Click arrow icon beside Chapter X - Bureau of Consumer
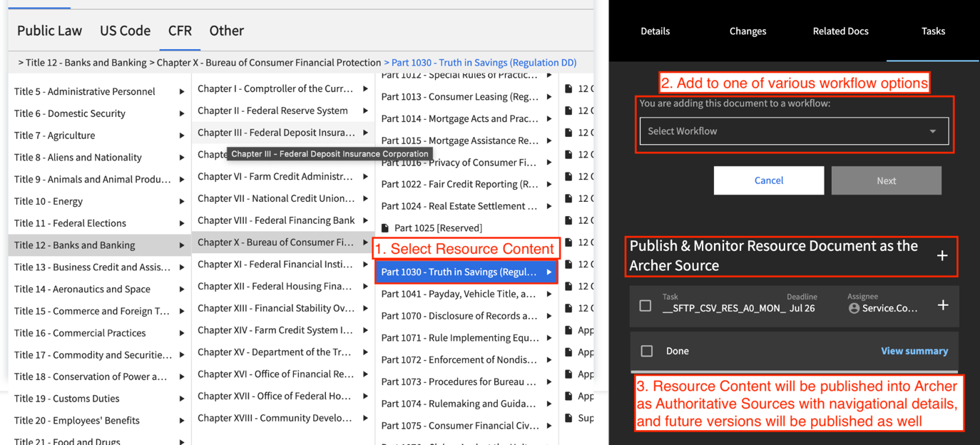Viewport: 980px width, 445px height. click(x=365, y=242)
